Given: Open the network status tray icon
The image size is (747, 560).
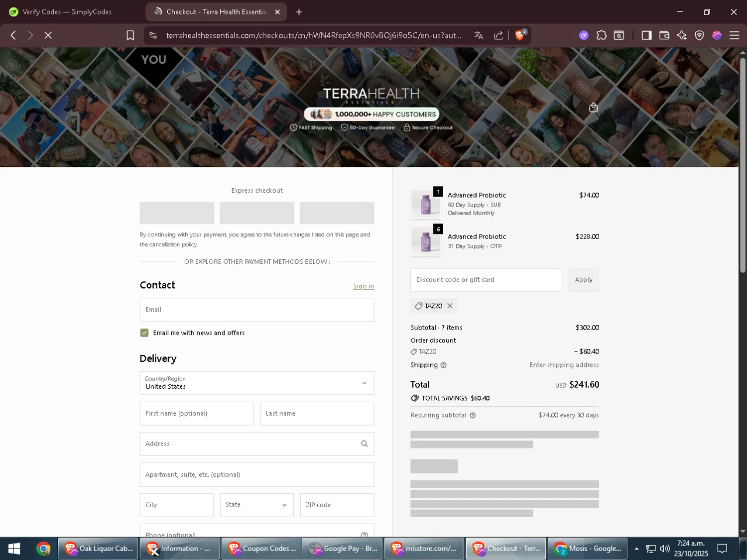Looking at the screenshot, I should point(651,549).
